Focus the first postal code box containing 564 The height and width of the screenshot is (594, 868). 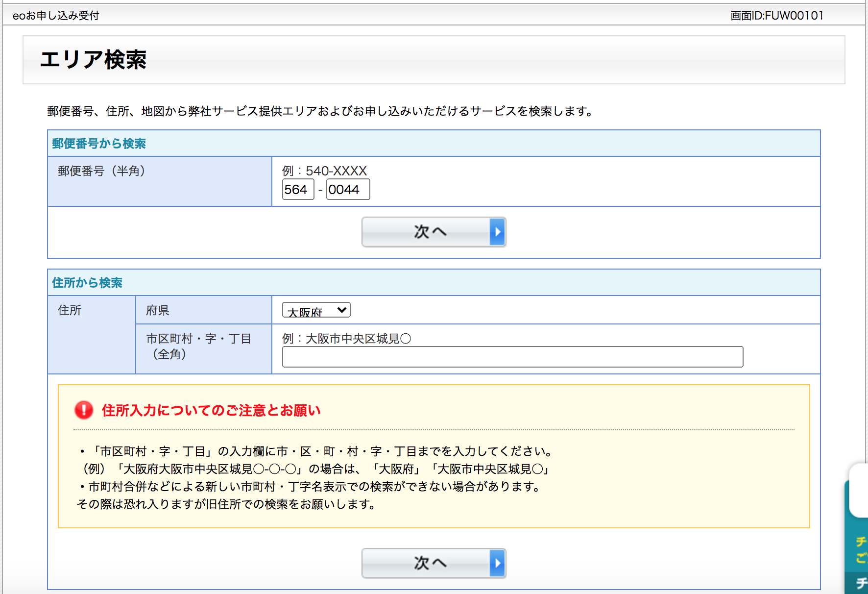(298, 190)
